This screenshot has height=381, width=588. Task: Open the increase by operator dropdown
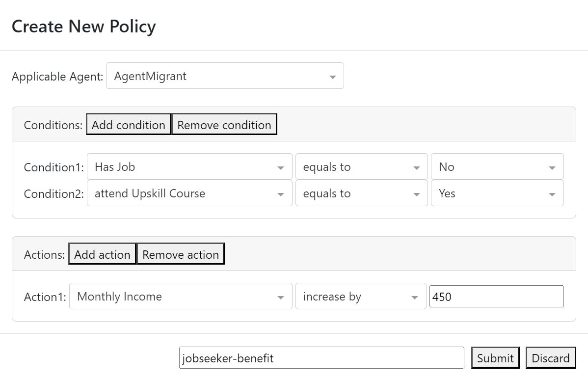[x=361, y=297]
